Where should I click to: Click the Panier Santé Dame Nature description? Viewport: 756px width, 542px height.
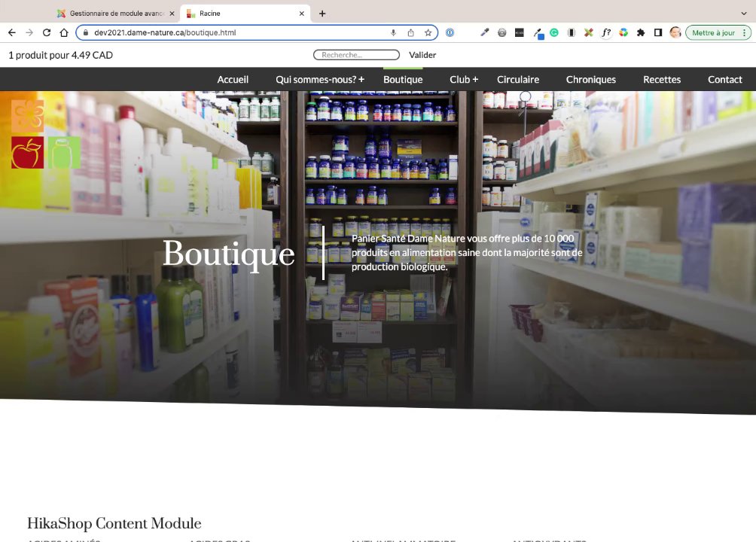(467, 253)
